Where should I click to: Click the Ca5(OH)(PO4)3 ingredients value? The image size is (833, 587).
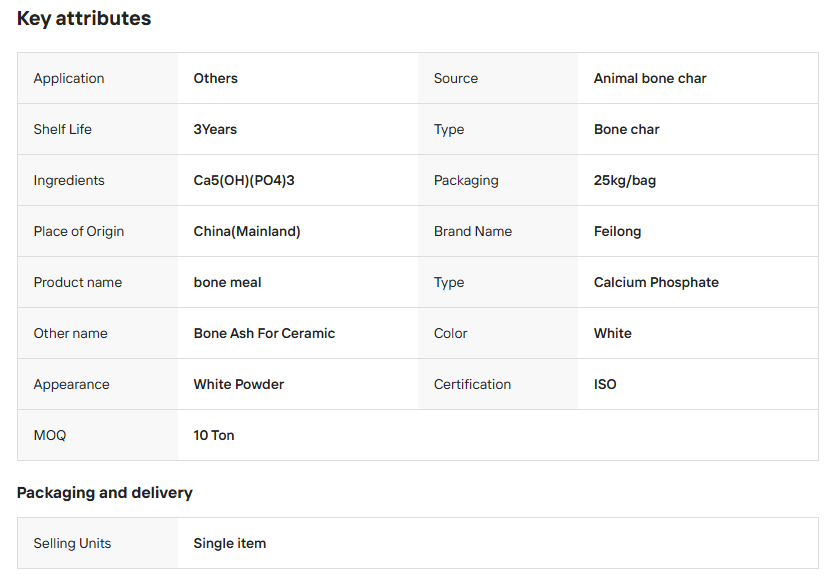pyautogui.click(x=244, y=180)
